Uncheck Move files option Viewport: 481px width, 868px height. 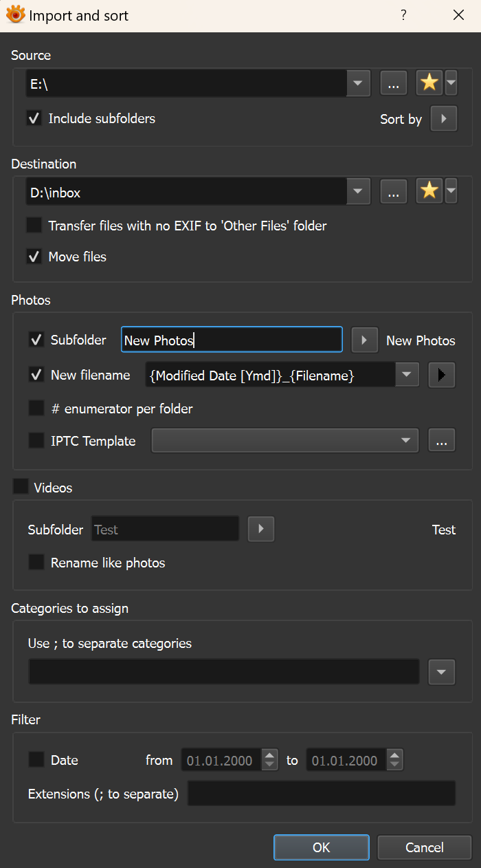click(34, 257)
